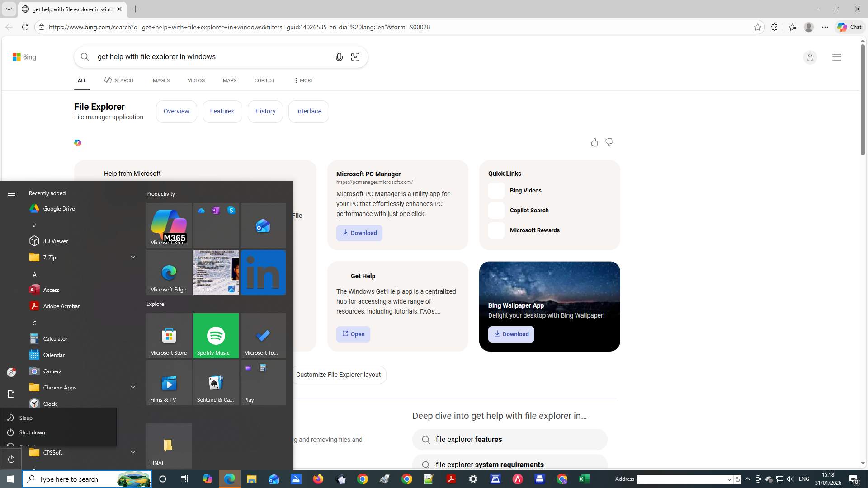Screen dimensions: 868x488
Task: Click Download for Microsoft PC Manager
Action: (359, 233)
